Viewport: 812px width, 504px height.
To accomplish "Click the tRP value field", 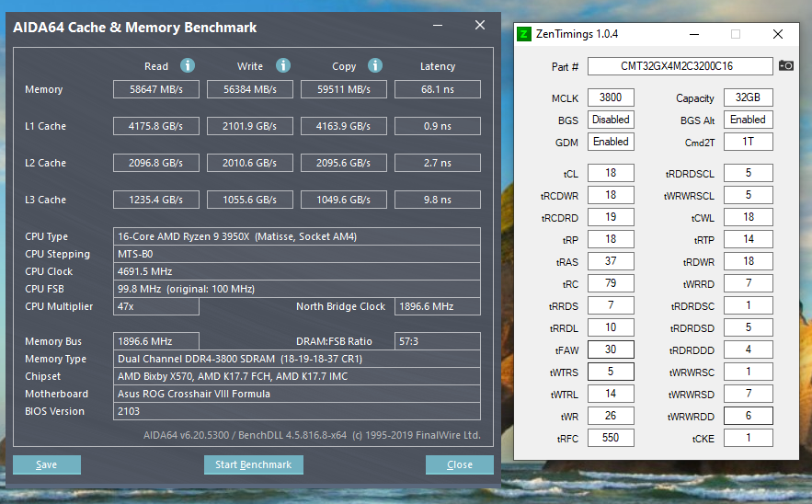I will coord(611,239).
